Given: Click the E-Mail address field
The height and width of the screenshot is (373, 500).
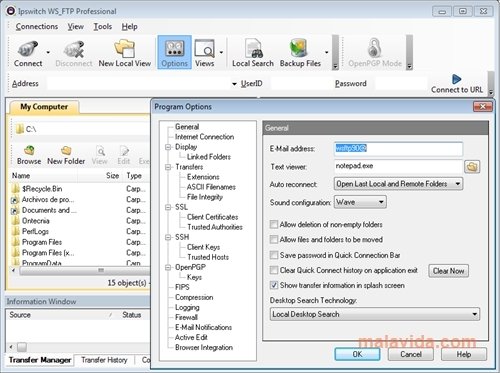Looking at the screenshot, I should coord(398,148).
